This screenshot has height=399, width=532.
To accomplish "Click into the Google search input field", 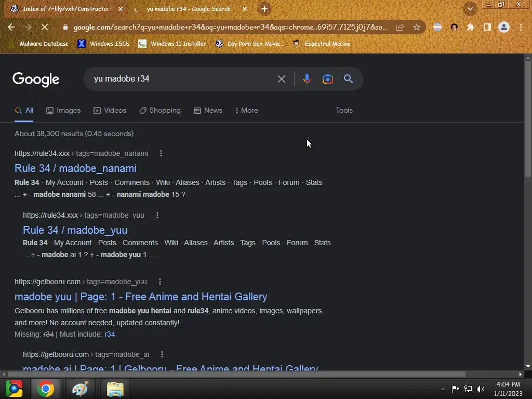I will 183,79.
